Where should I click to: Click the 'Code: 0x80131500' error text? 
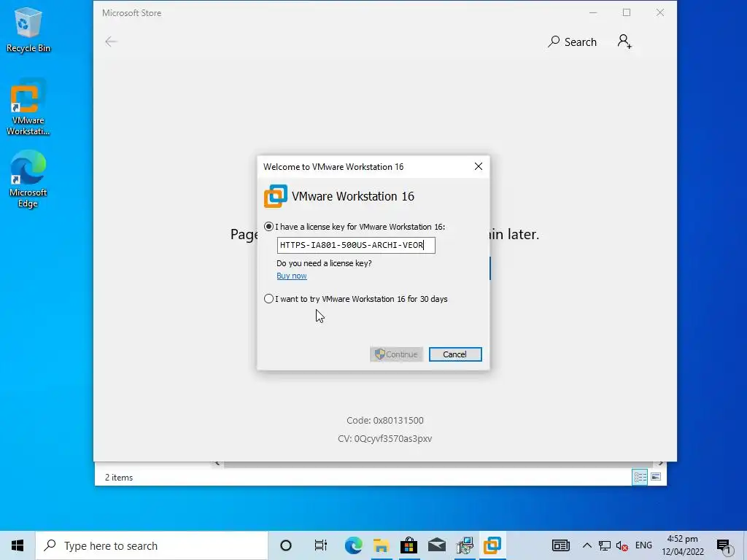point(385,421)
